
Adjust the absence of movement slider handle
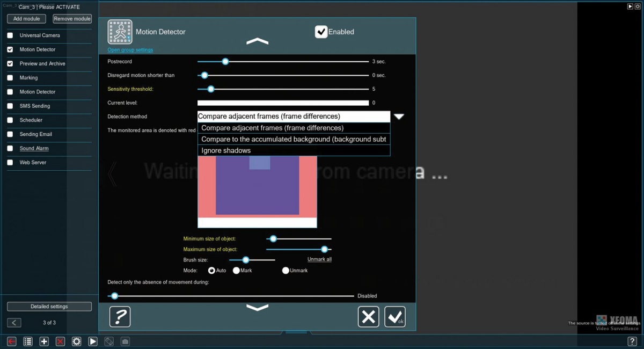tap(114, 296)
